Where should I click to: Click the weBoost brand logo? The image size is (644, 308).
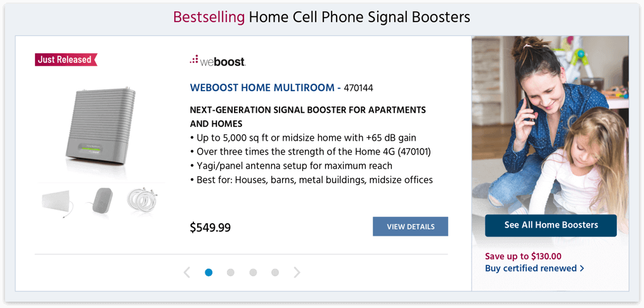pos(217,61)
